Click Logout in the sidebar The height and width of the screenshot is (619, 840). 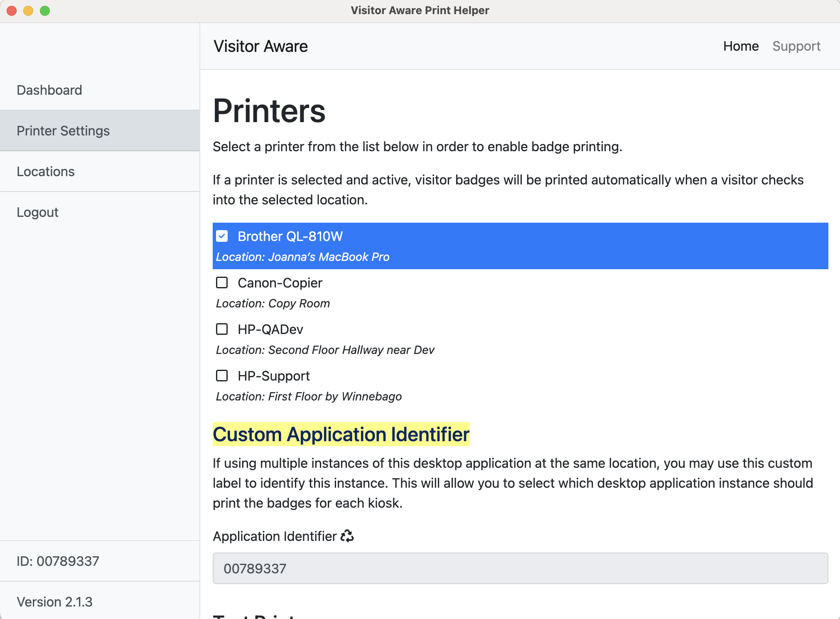(x=37, y=212)
